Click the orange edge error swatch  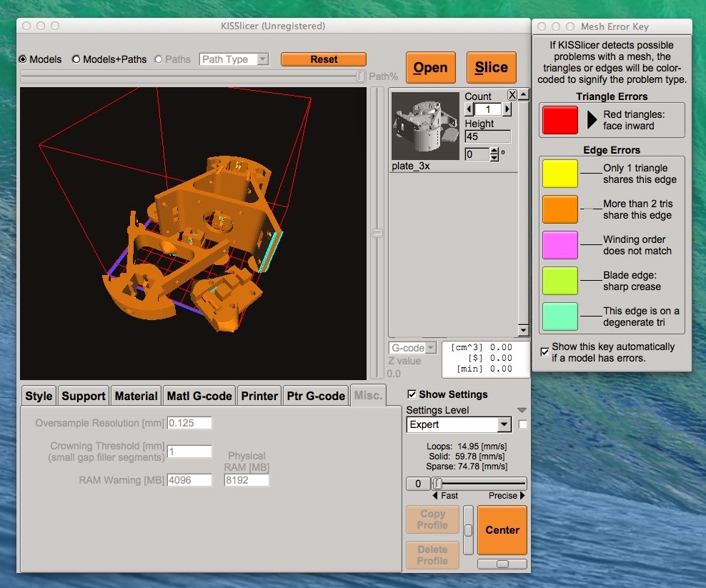(x=560, y=209)
